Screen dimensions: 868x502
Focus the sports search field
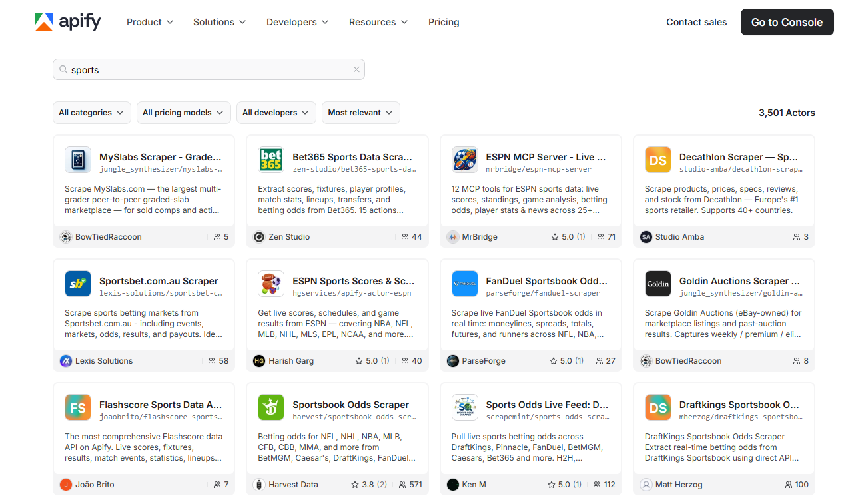tap(209, 69)
